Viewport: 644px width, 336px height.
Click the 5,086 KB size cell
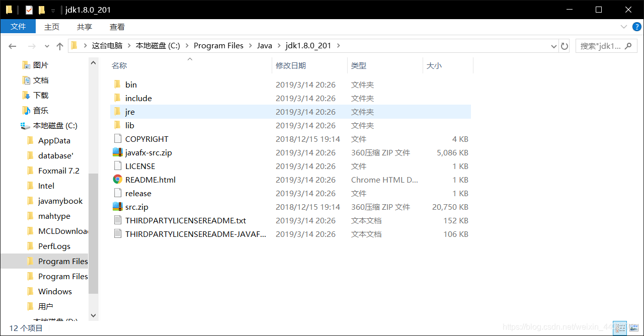tap(452, 152)
